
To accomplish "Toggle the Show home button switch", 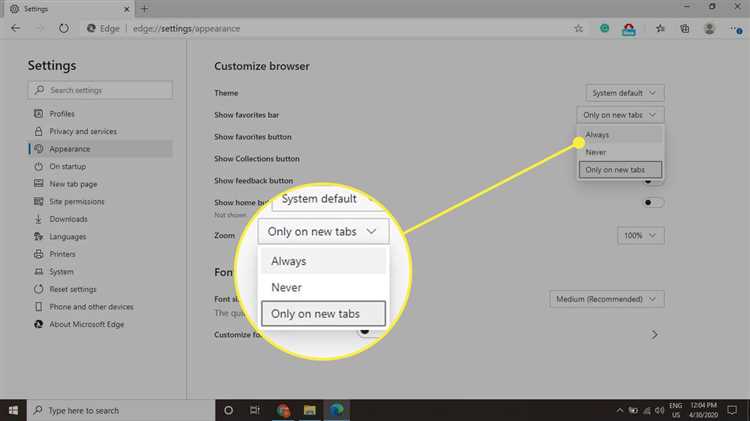I will [653, 203].
